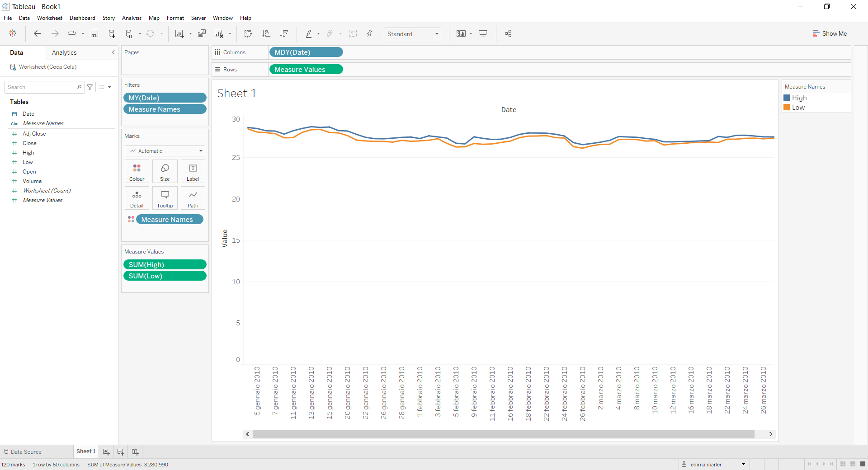Screen dimensions: 868x470
Task: Click the Path button on the Marks card
Action: [193, 198]
